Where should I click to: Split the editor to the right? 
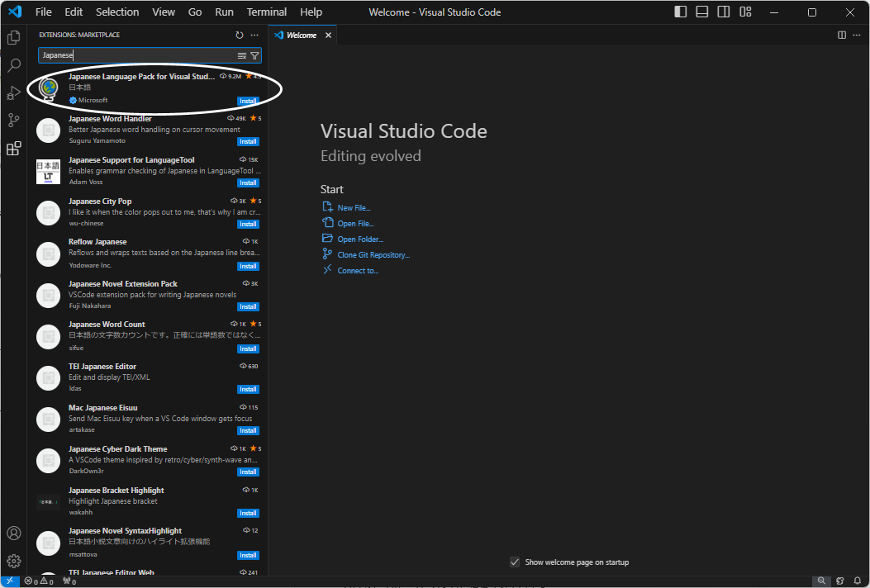pyautogui.click(x=842, y=35)
